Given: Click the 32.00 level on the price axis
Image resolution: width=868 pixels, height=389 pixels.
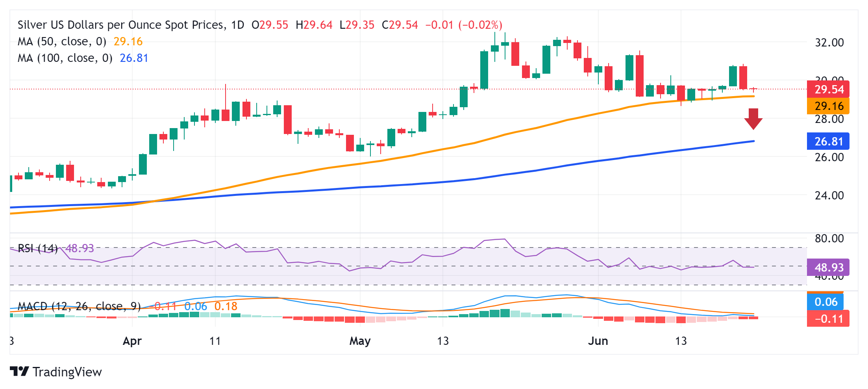Looking at the screenshot, I should coord(829,43).
